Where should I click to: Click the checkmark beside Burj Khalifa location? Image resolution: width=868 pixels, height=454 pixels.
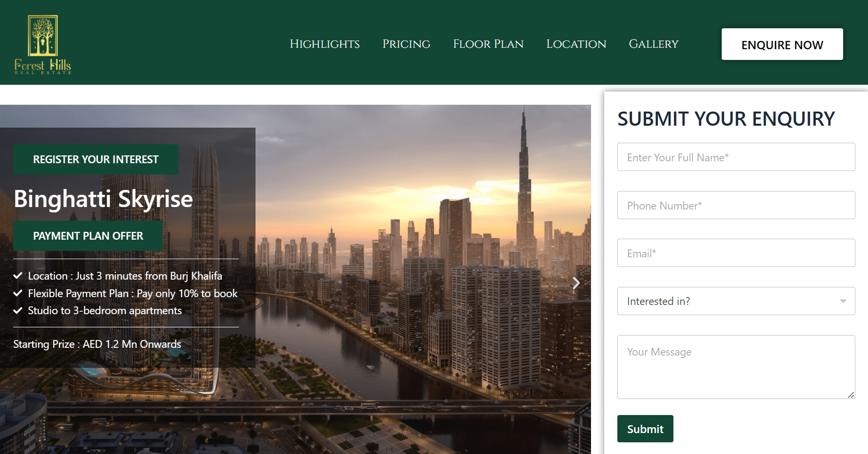(x=18, y=276)
